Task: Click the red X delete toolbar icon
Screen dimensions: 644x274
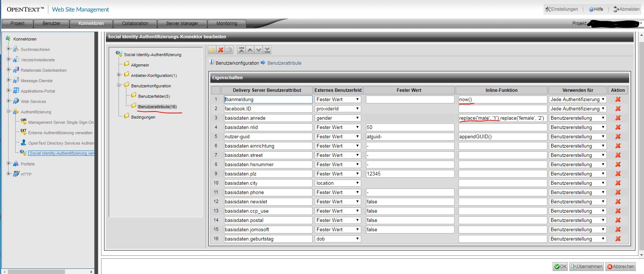Action: 221,50
